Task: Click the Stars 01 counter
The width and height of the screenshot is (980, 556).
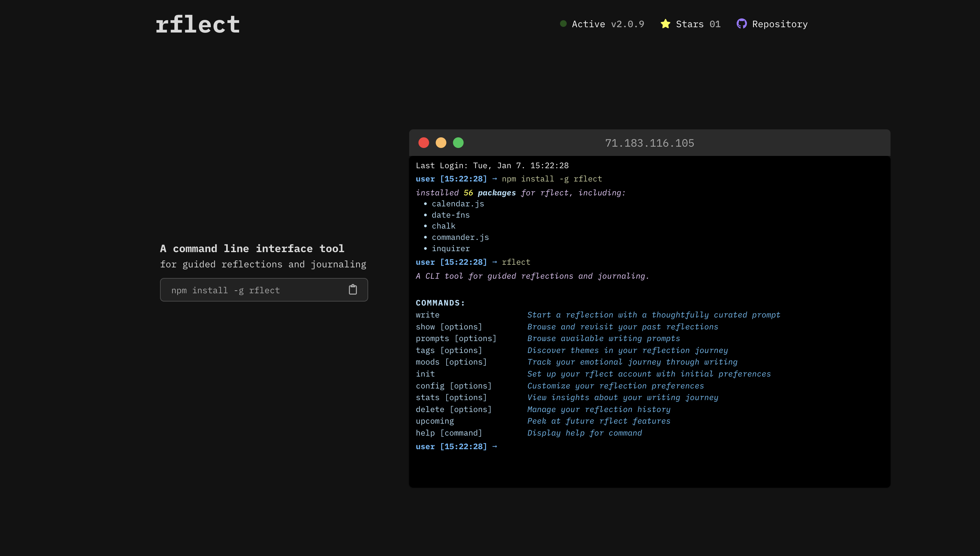Action: point(698,24)
